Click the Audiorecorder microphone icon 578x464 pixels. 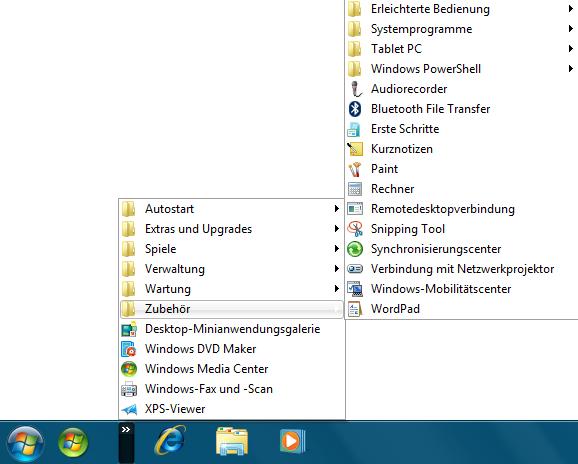coord(355,89)
